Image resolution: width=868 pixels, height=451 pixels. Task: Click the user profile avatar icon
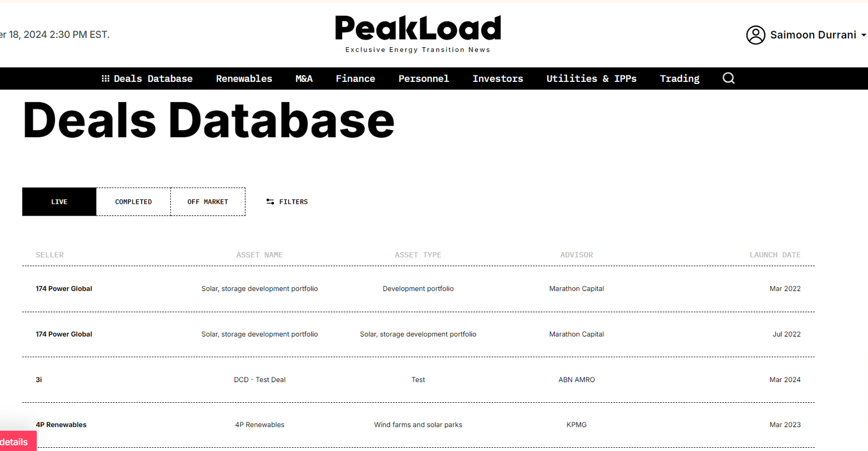[755, 35]
